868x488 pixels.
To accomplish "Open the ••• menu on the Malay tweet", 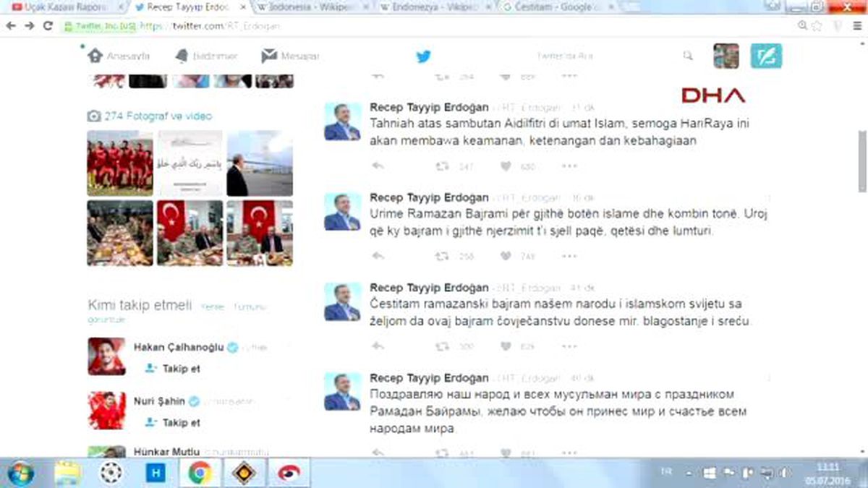I will coord(569,166).
